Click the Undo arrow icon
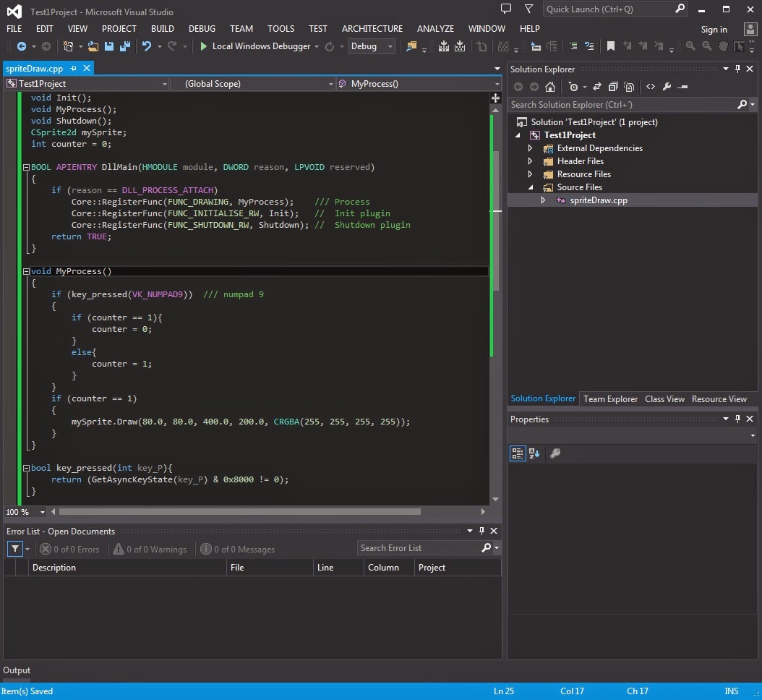 pos(147,46)
